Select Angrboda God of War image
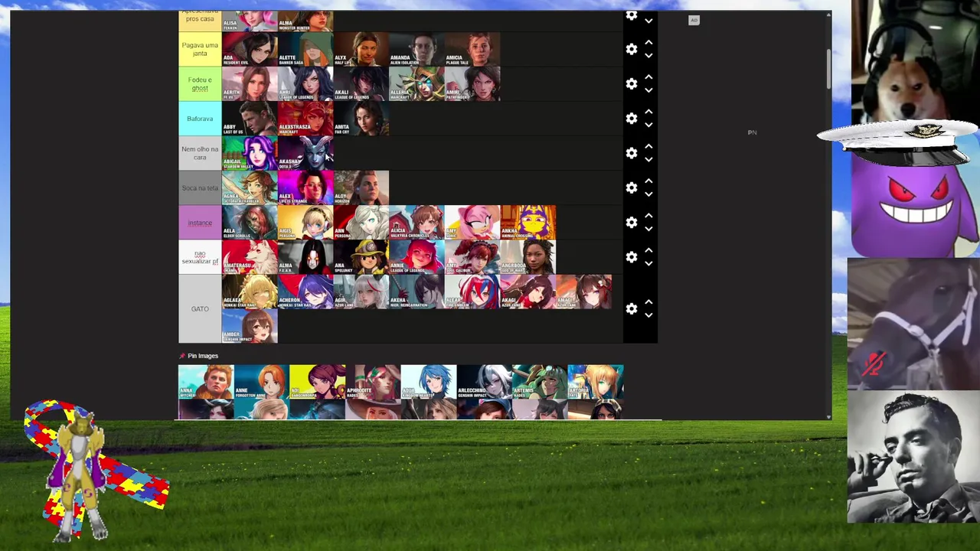The width and height of the screenshot is (980, 551). pyautogui.click(x=528, y=257)
